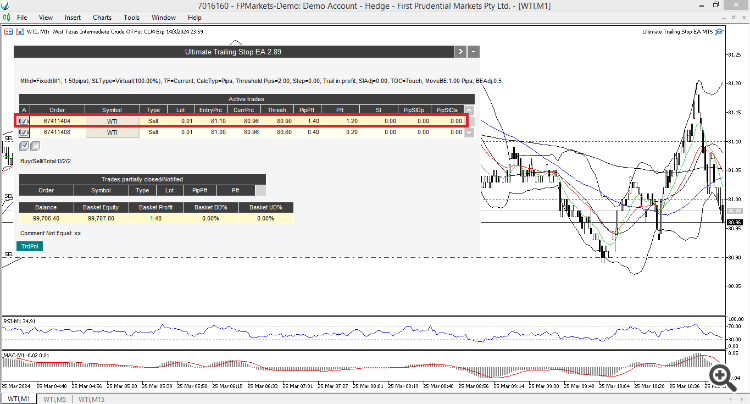Open the File menu
The image size is (750, 404).
22,18
